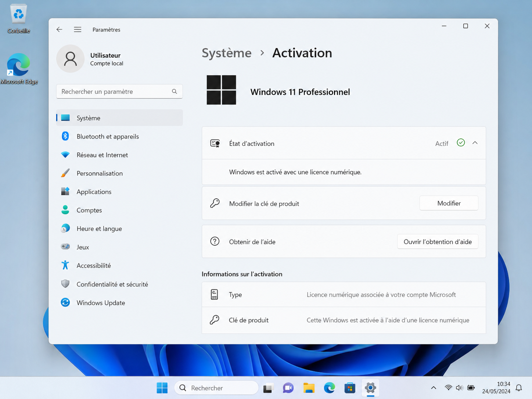Click the Windows logo beside Windows 11 Professionnel
The width and height of the screenshot is (532, 399).
pos(221,90)
